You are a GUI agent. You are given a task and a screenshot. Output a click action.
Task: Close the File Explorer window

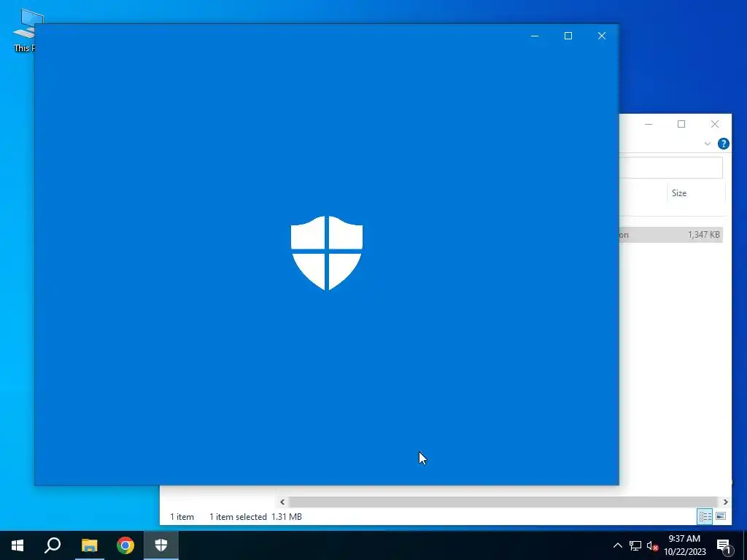point(715,124)
